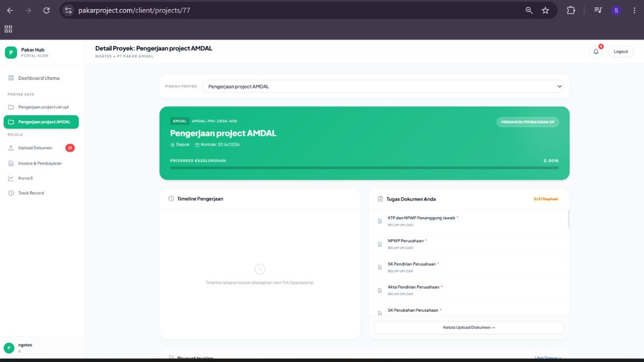
Task: Click the browser forward arrow
Action: [28, 10]
